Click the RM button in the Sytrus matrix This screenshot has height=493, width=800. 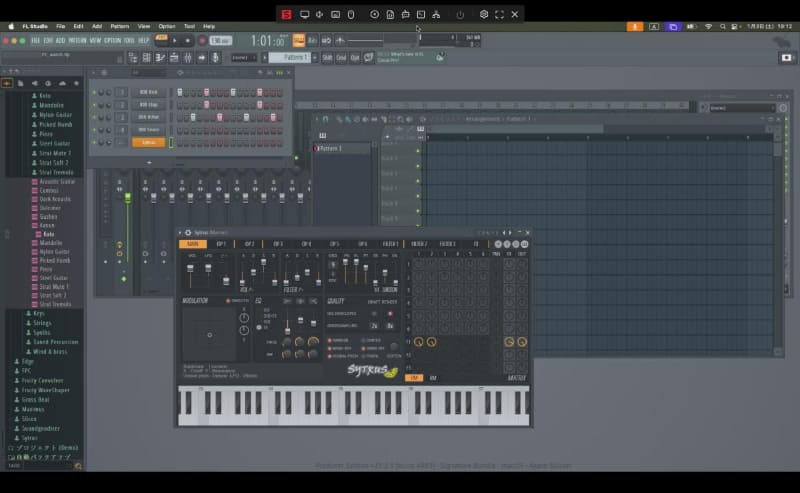[x=433, y=378]
